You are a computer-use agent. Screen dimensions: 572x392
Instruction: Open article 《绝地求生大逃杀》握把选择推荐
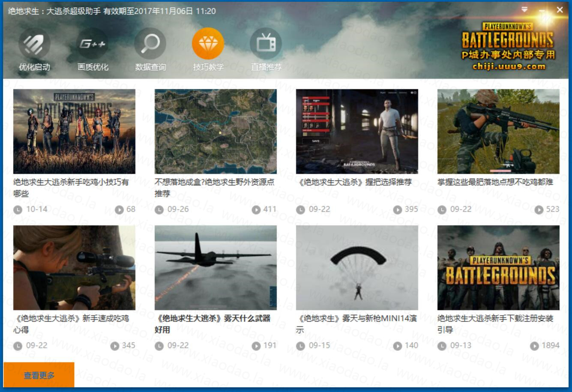tap(354, 182)
